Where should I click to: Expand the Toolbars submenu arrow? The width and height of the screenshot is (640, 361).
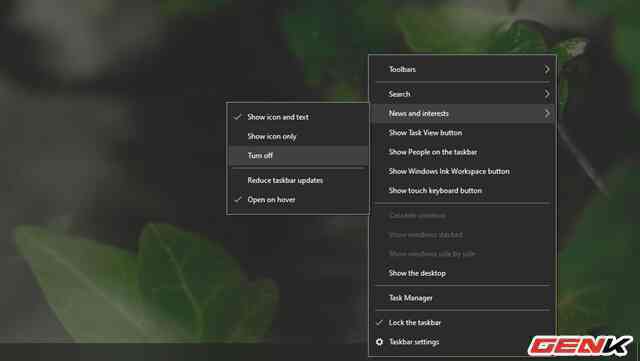(547, 70)
